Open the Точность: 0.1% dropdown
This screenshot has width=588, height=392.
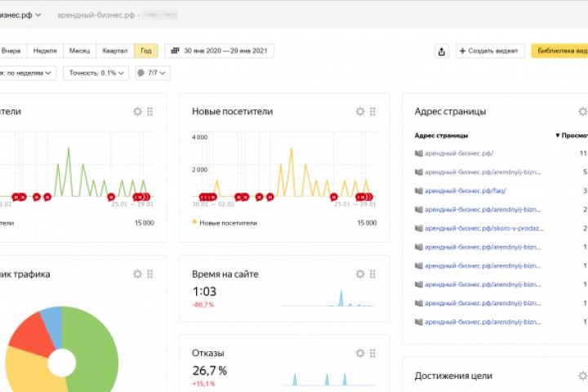(96, 73)
